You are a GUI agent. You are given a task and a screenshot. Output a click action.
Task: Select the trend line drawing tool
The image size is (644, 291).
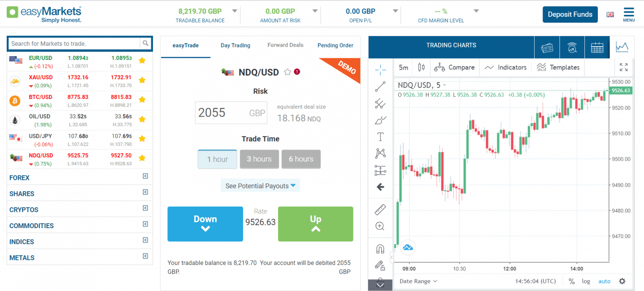380,87
